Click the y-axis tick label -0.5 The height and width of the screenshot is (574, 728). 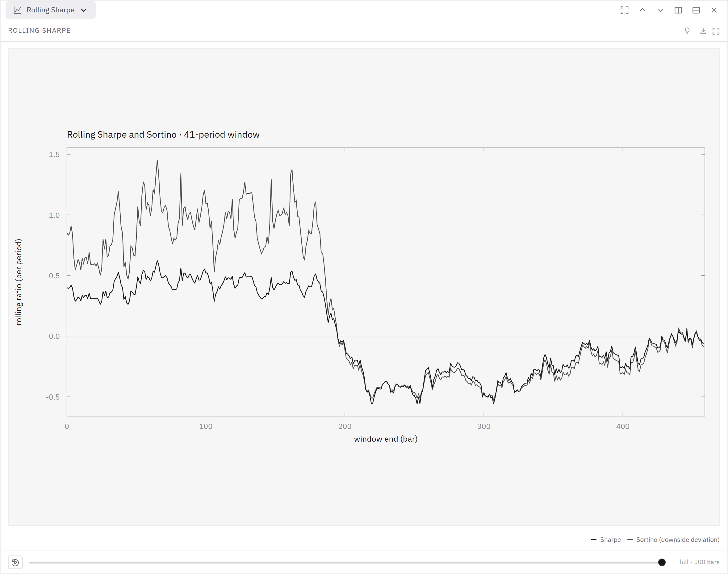coord(53,397)
